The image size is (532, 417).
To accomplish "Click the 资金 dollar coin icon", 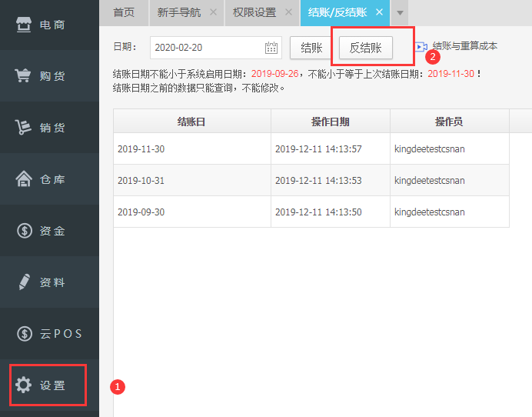I will tap(24, 231).
